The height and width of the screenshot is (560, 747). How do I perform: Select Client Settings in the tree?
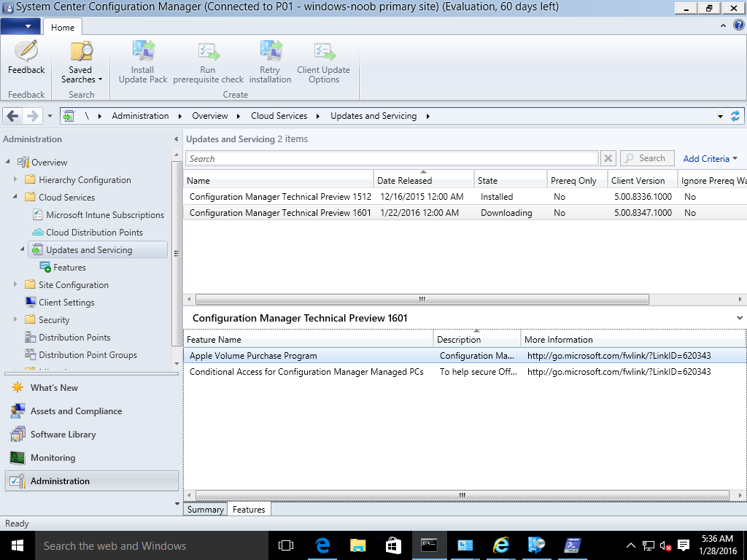click(66, 303)
